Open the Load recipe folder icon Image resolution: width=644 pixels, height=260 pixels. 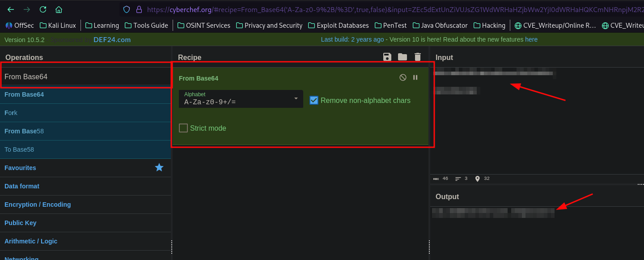pyautogui.click(x=402, y=57)
